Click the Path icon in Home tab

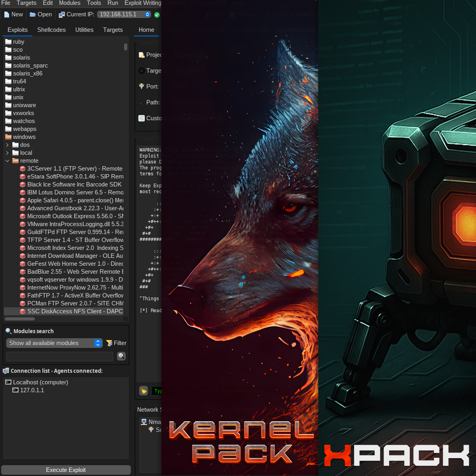142,102
